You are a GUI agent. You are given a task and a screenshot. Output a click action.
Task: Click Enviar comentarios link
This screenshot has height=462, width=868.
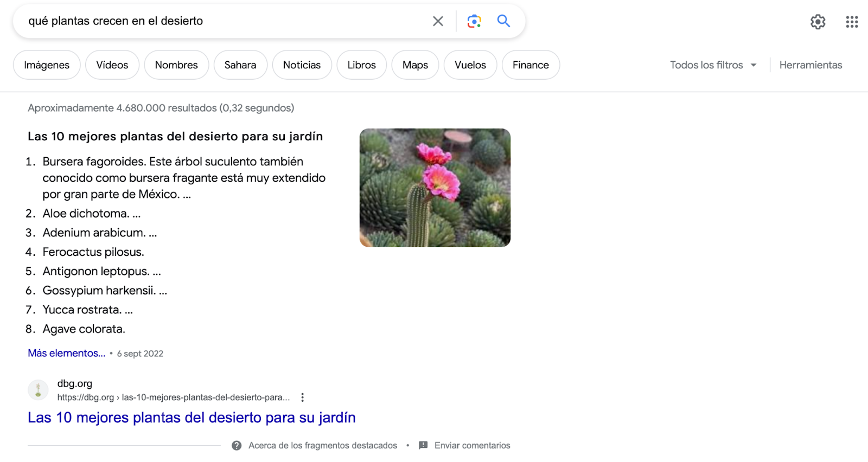point(472,446)
